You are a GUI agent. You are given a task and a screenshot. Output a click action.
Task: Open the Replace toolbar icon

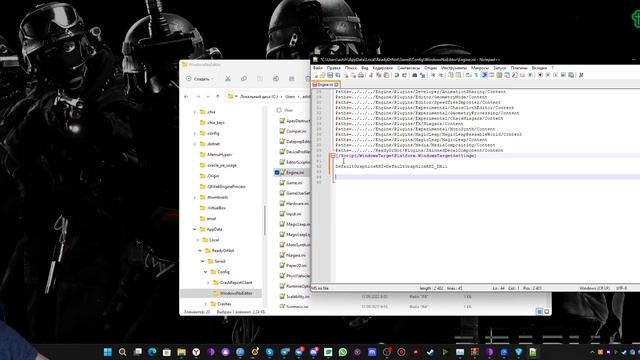tap(422, 75)
